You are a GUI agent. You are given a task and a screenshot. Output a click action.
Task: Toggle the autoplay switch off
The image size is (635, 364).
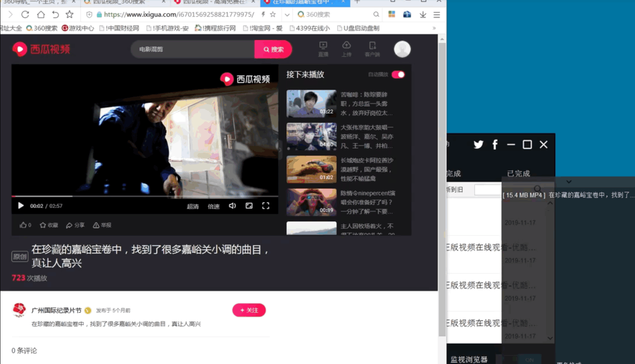coord(398,75)
